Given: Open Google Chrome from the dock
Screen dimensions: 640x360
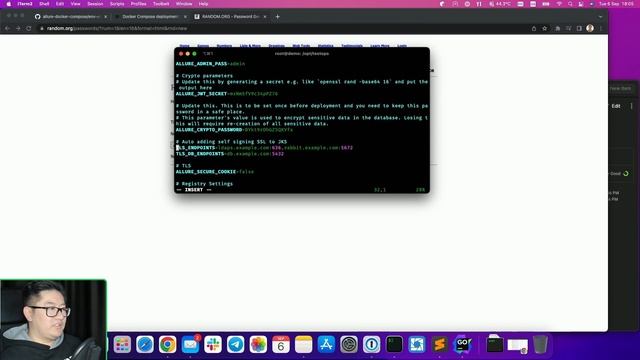Looking at the screenshot, I should pos(167,344).
